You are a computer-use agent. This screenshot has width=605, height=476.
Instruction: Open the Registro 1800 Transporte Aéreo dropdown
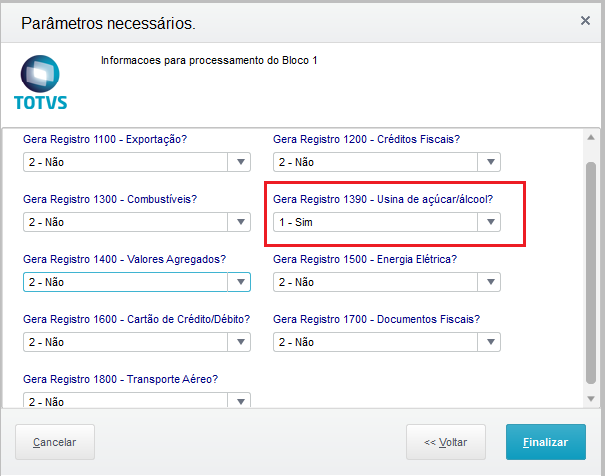pos(240,401)
